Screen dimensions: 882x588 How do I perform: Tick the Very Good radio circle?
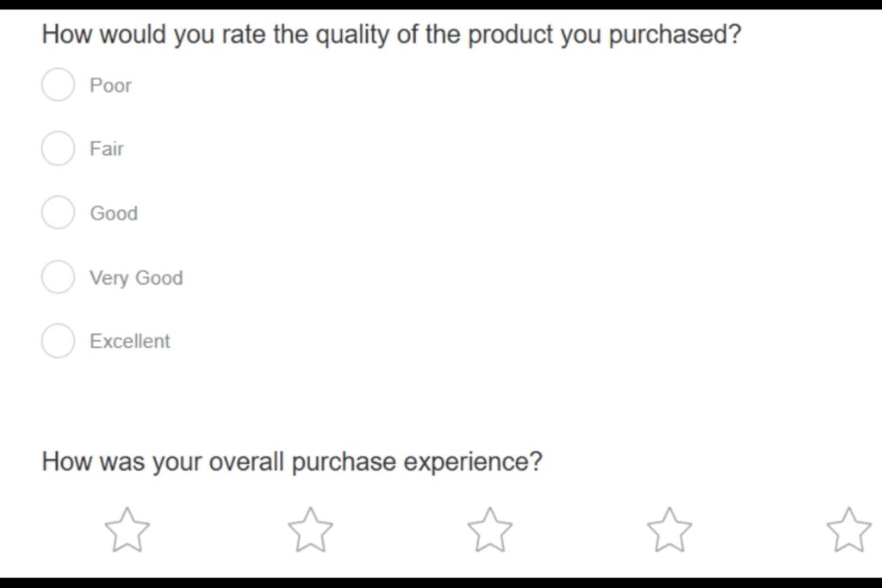(x=58, y=277)
